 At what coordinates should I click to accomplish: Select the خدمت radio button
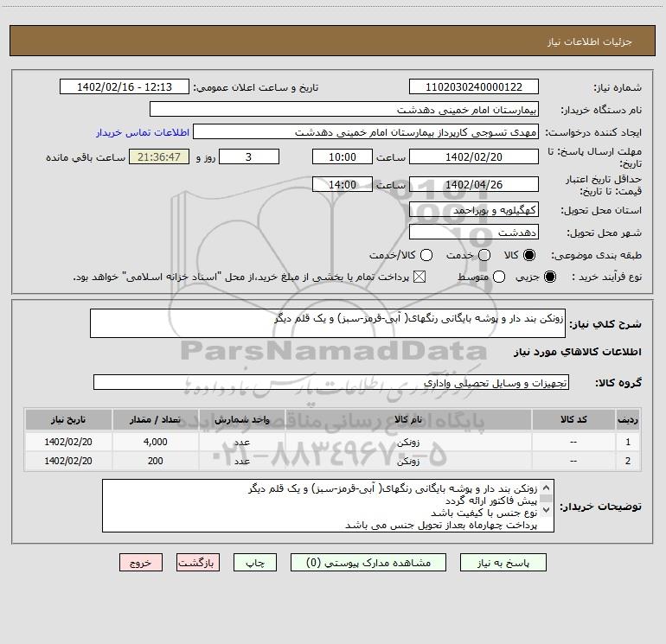tap(484, 255)
